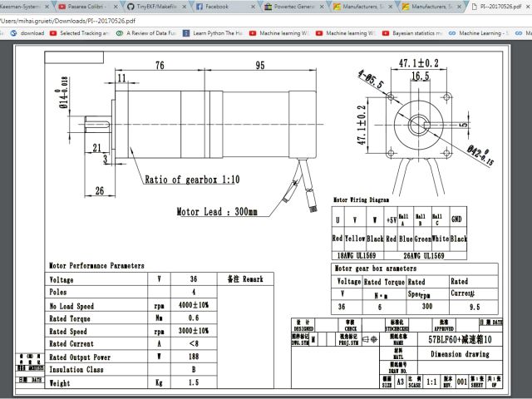The width and height of the screenshot is (532, 399).
Task: Switch to the Facebook tab
Action: [x=216, y=6]
